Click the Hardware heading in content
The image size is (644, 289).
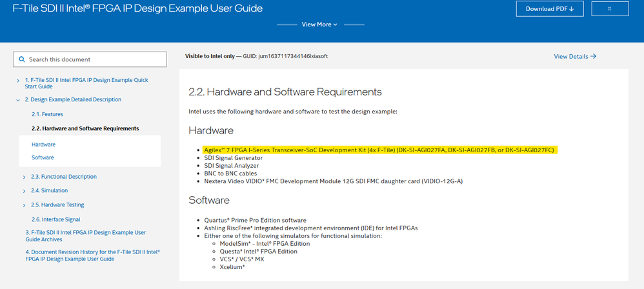tap(211, 130)
